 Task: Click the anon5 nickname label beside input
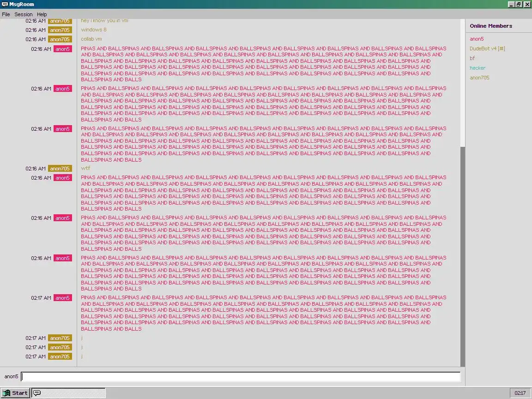[11, 376]
